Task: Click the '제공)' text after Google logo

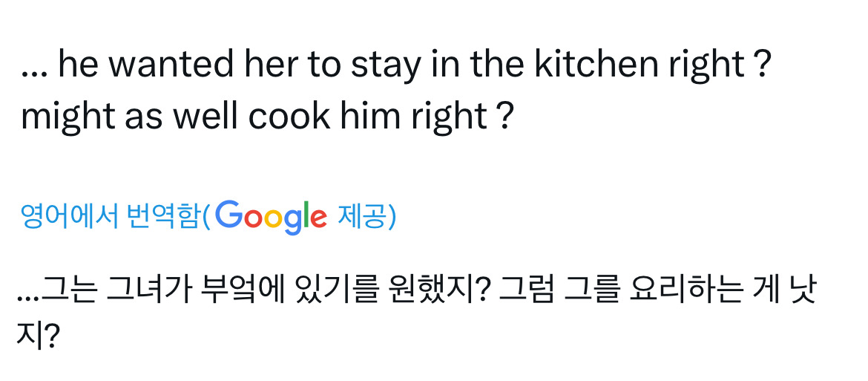Action: click(366, 217)
